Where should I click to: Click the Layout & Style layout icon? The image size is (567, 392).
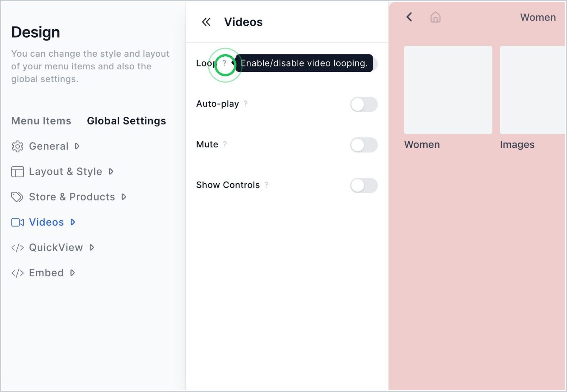coord(17,172)
